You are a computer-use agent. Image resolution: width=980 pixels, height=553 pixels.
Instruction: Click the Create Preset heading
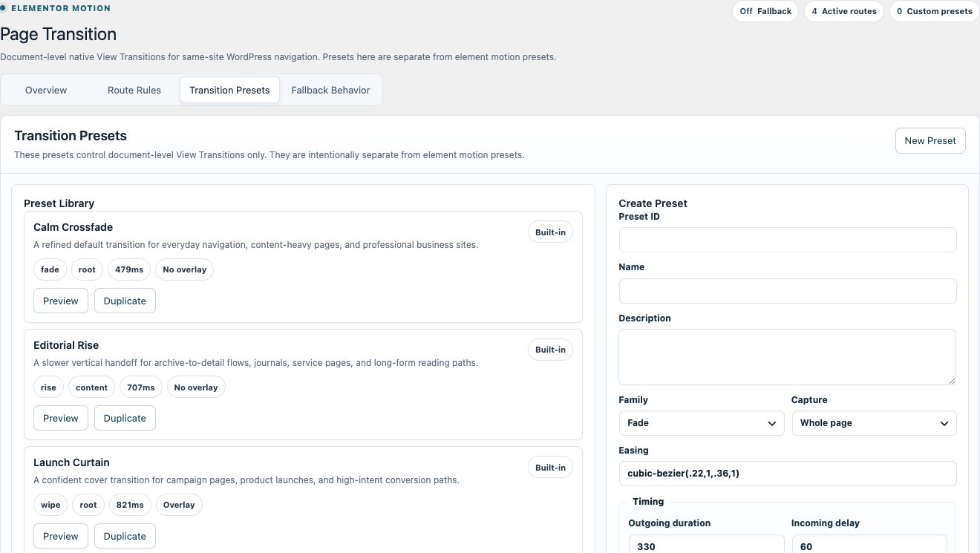click(653, 203)
